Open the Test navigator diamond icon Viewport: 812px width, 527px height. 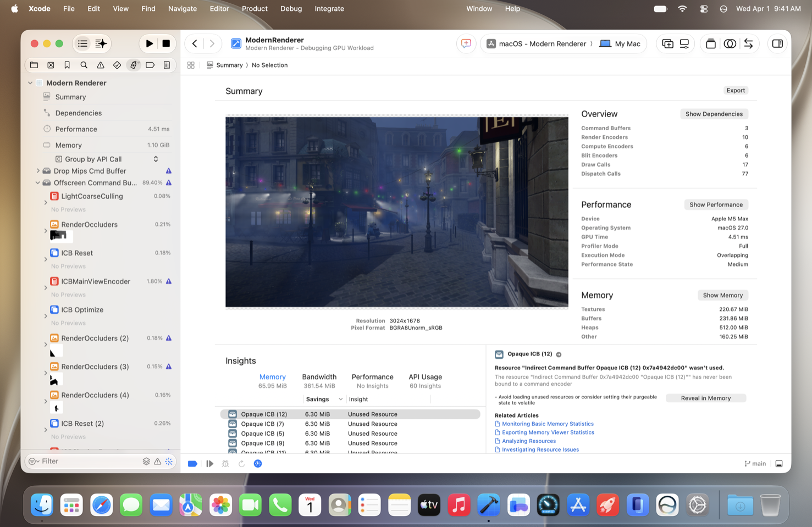coord(117,65)
